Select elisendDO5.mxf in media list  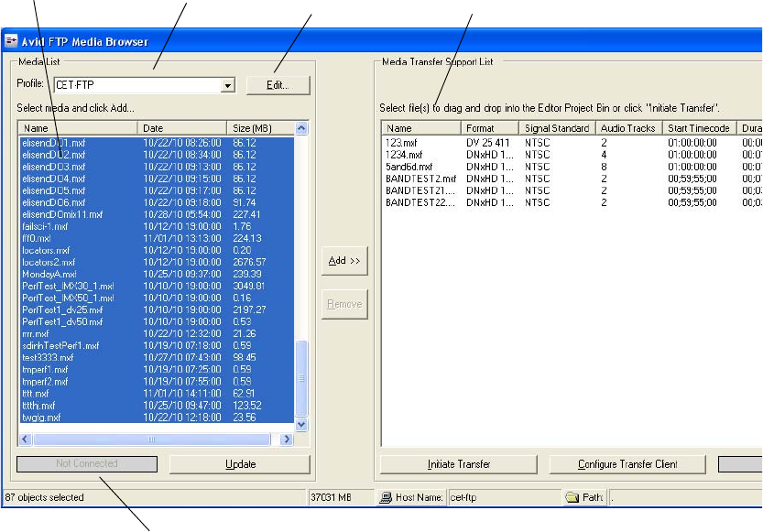pyautogui.click(x=157, y=190)
